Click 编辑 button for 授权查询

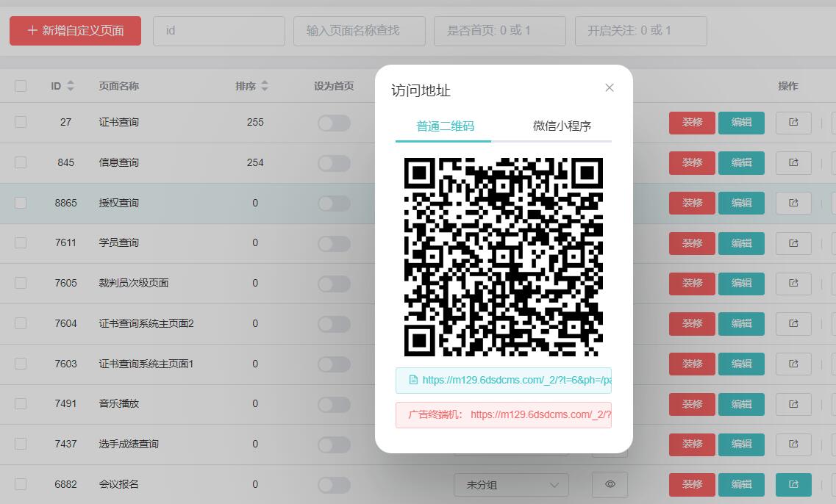pyautogui.click(x=741, y=203)
